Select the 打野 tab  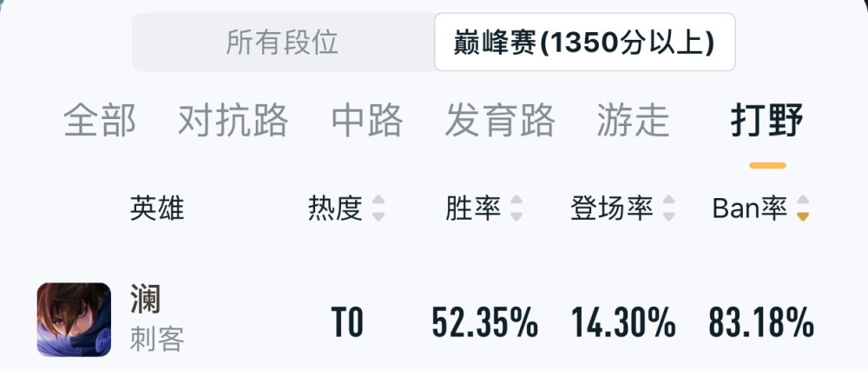coord(766,120)
